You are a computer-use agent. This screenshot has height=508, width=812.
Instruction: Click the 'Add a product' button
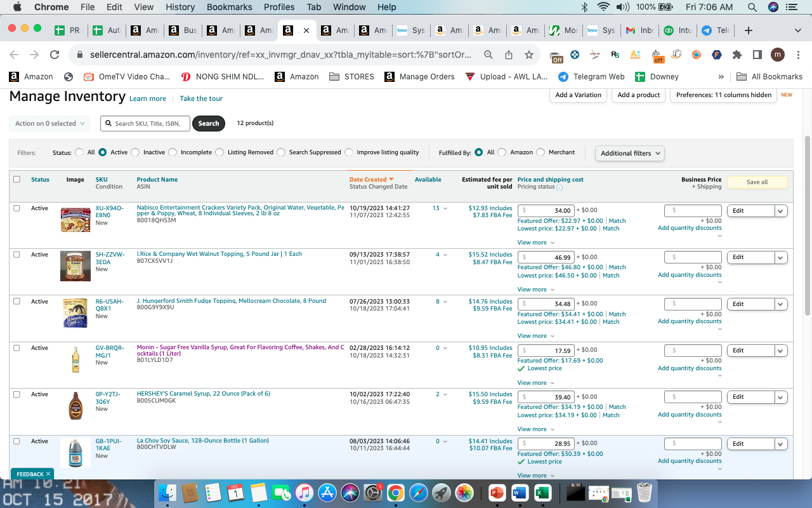click(x=639, y=95)
